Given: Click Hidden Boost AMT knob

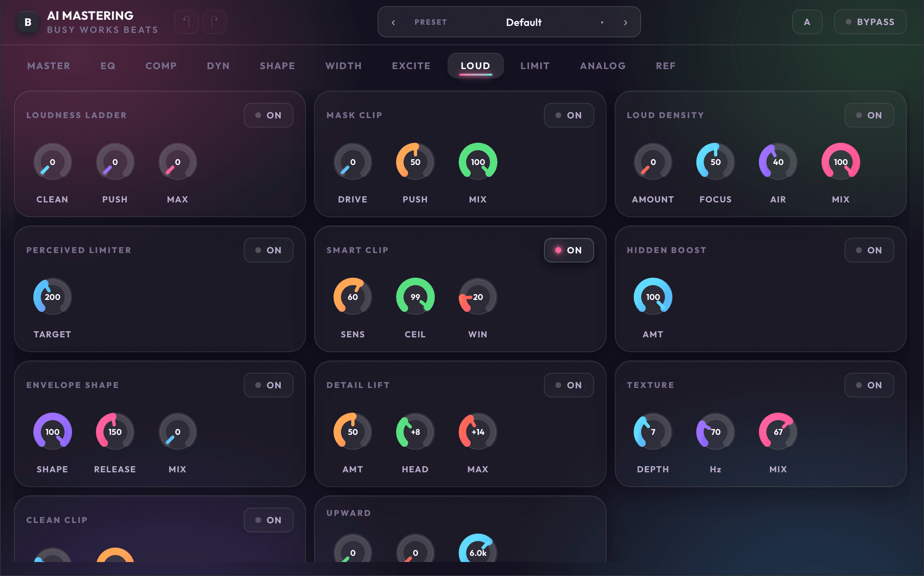Looking at the screenshot, I should [653, 297].
